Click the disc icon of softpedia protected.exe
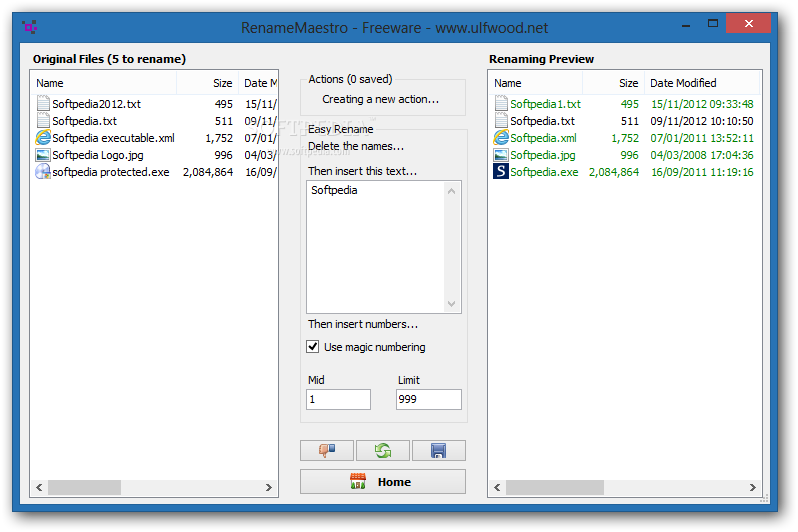 pyautogui.click(x=43, y=172)
